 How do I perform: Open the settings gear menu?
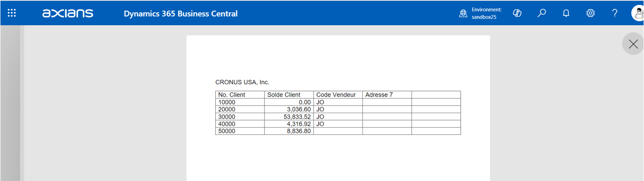pos(590,13)
